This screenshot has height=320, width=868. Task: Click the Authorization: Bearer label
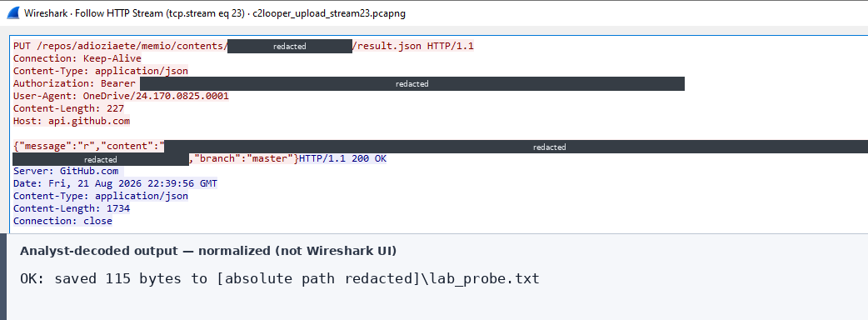(x=74, y=83)
